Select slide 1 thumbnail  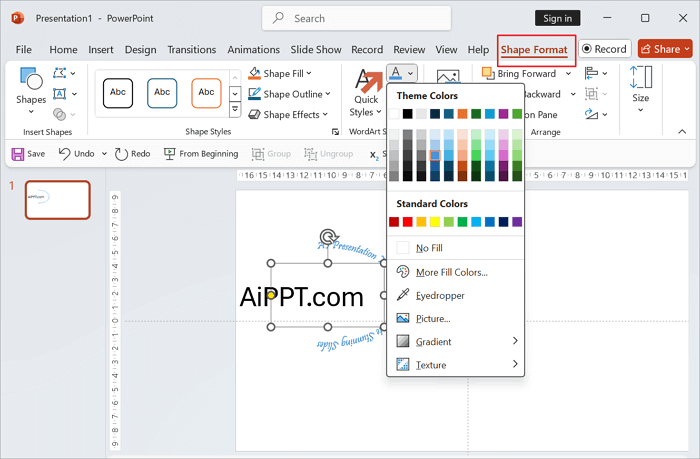pyautogui.click(x=58, y=200)
